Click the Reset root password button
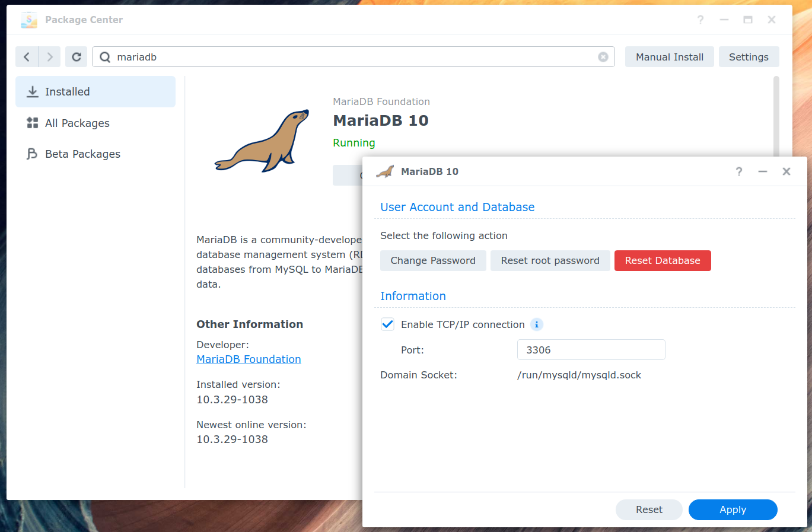812x532 pixels. pyautogui.click(x=550, y=260)
